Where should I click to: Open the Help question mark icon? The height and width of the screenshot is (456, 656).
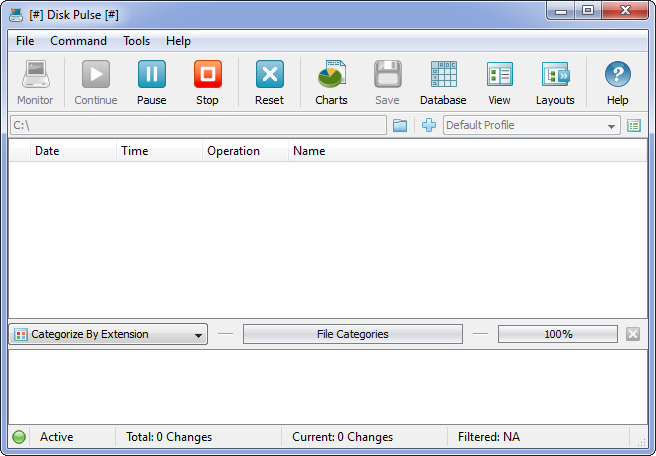pyautogui.click(x=618, y=74)
